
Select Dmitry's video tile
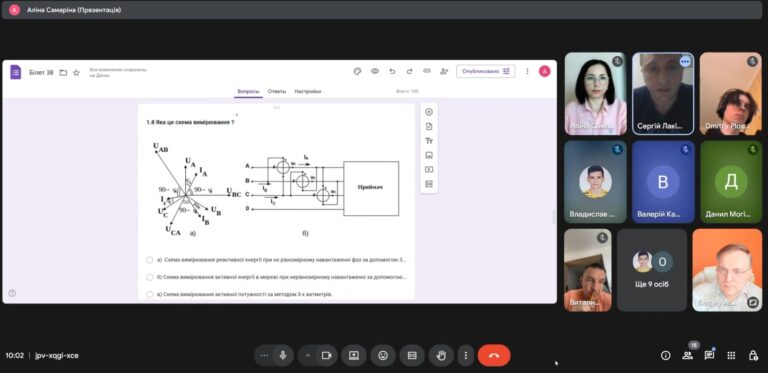(x=730, y=93)
